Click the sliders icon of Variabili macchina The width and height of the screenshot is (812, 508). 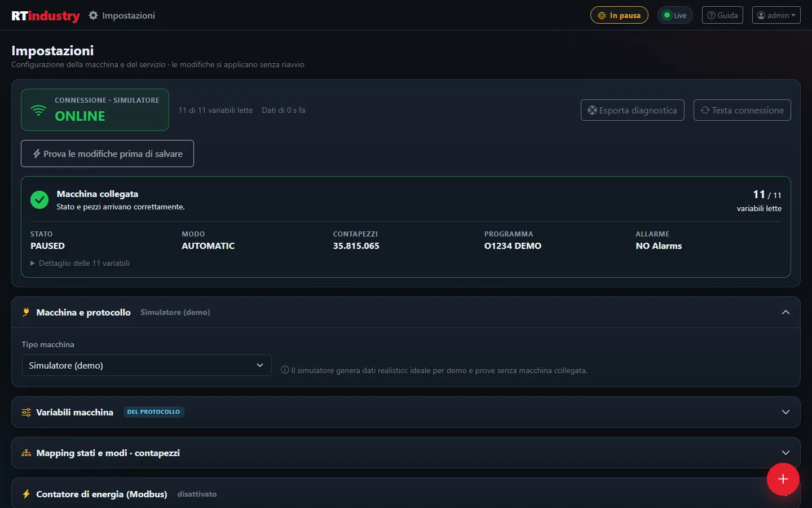tap(26, 412)
